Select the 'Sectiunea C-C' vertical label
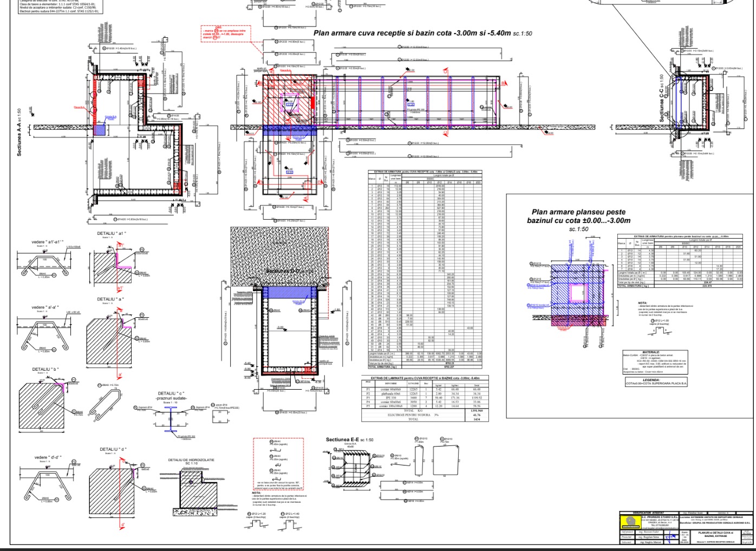 pyautogui.click(x=662, y=98)
